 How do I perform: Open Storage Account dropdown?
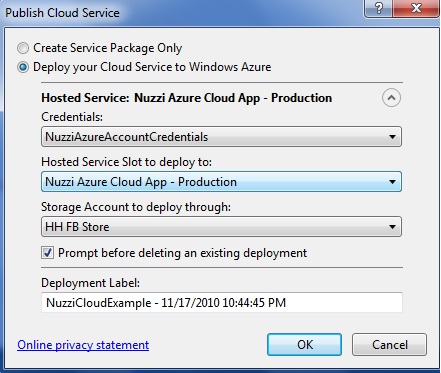click(221, 227)
